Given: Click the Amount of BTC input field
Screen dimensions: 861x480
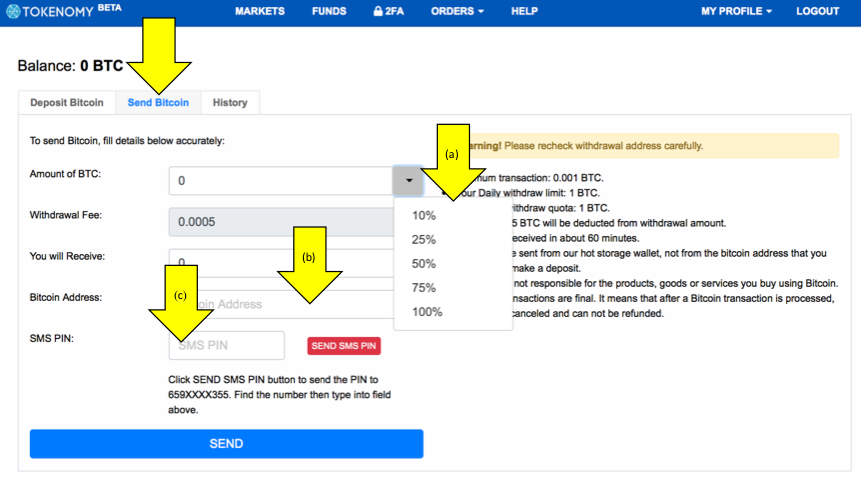Looking at the screenshot, I should pos(281,181).
